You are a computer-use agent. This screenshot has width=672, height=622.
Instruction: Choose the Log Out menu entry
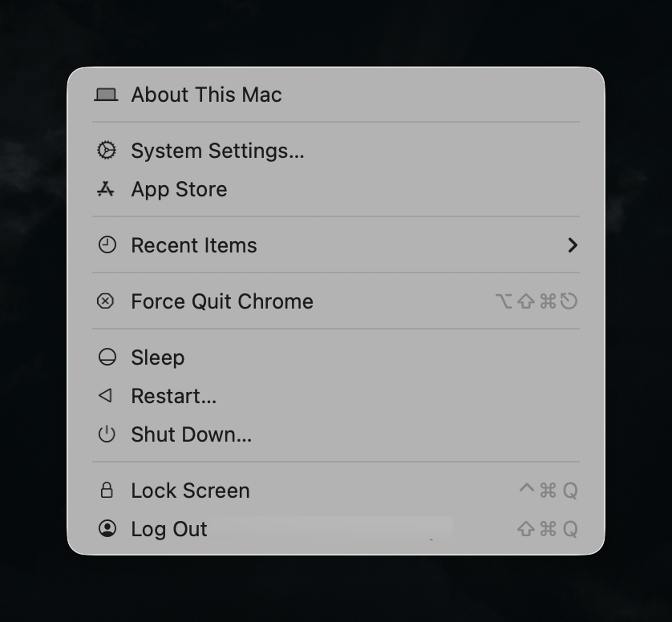169,529
